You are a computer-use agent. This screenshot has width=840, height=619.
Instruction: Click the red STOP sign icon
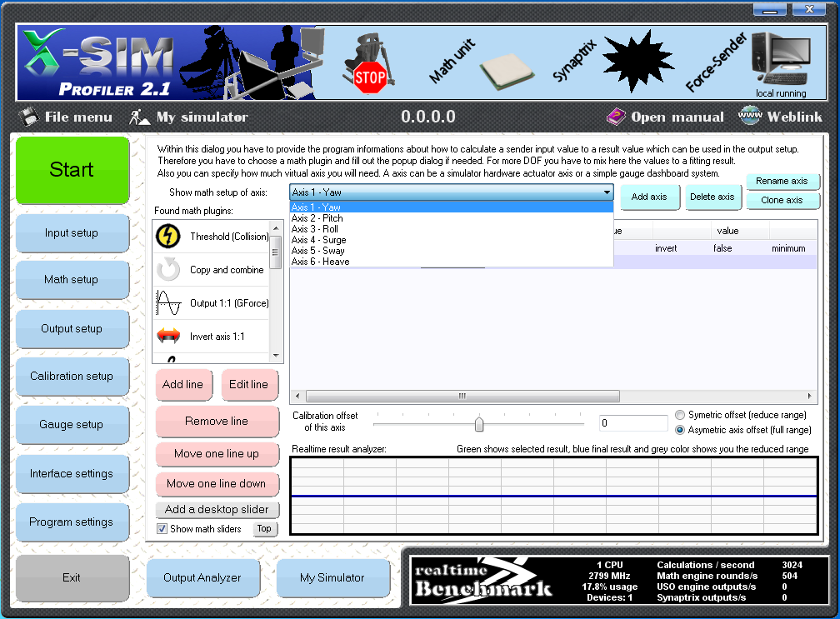(x=370, y=77)
